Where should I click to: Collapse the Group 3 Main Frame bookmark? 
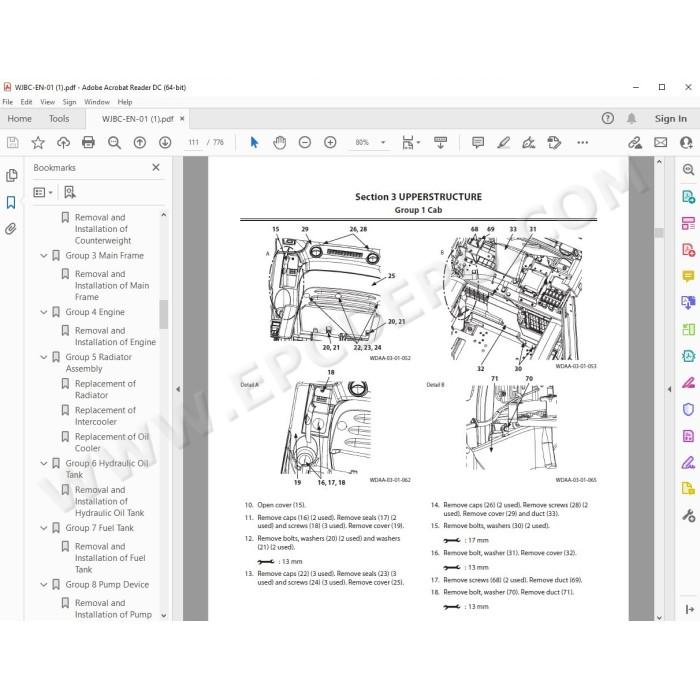44,256
